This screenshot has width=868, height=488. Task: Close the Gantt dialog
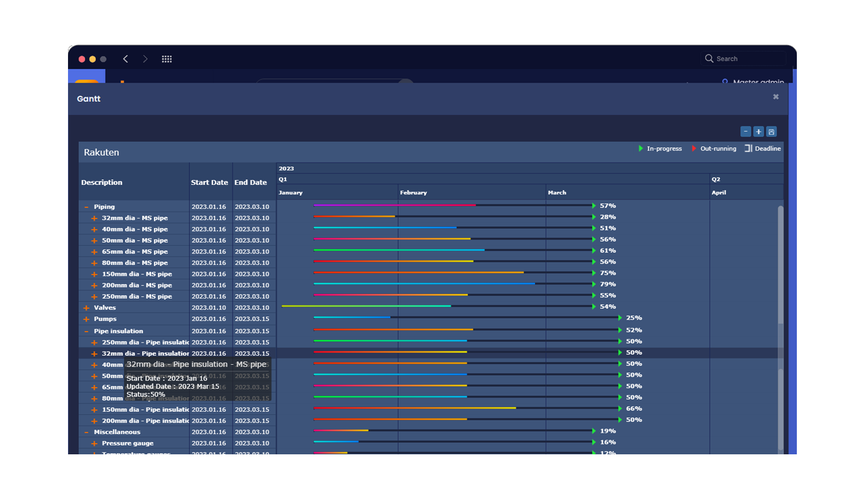(776, 97)
